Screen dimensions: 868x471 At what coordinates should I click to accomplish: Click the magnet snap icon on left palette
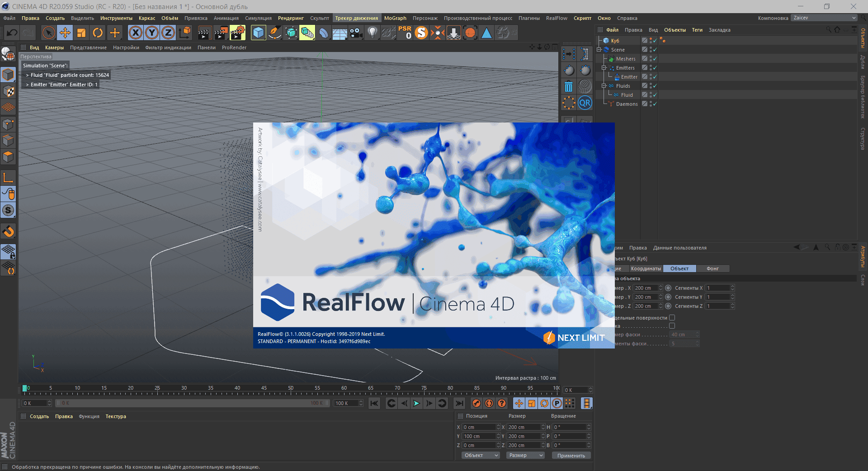pyautogui.click(x=8, y=231)
